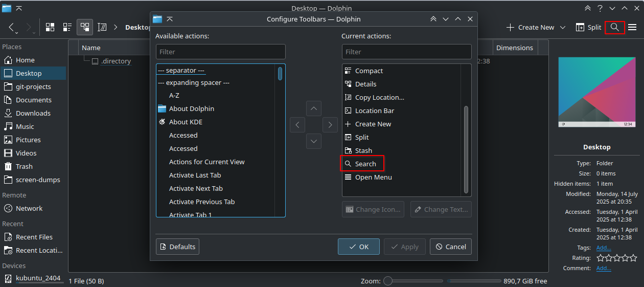Open kubuntu_2404 device
Image resolution: width=644 pixels, height=287 pixels.
pyautogui.click(x=33, y=278)
